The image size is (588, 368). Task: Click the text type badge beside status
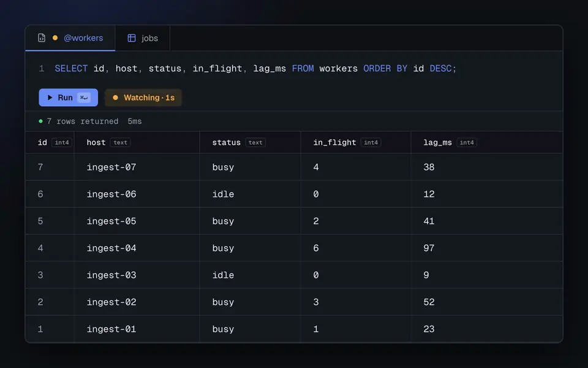pyautogui.click(x=255, y=142)
